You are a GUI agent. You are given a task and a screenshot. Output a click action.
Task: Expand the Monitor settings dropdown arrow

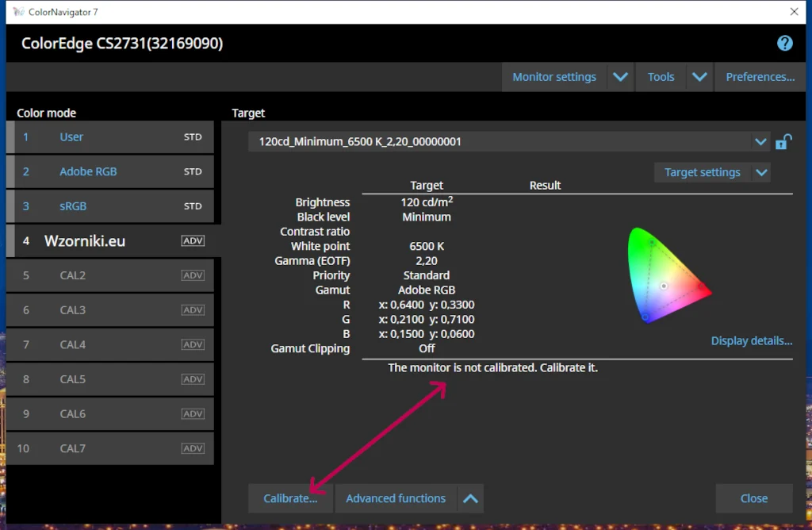tap(620, 77)
